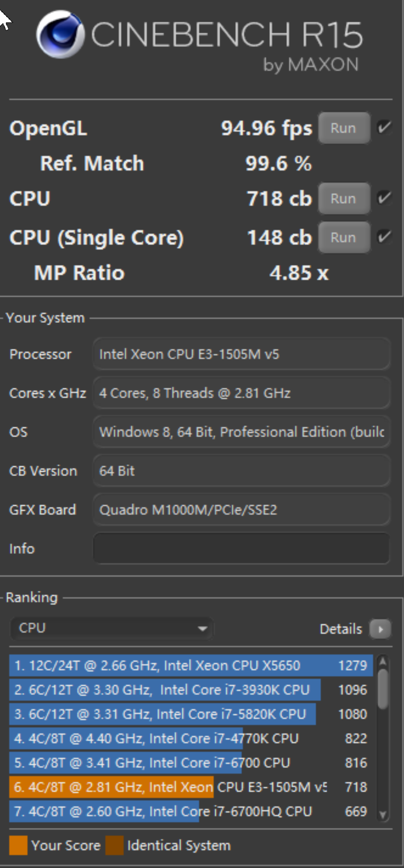Select the Xeon E3-1505M v5 ranking row

[191, 787]
